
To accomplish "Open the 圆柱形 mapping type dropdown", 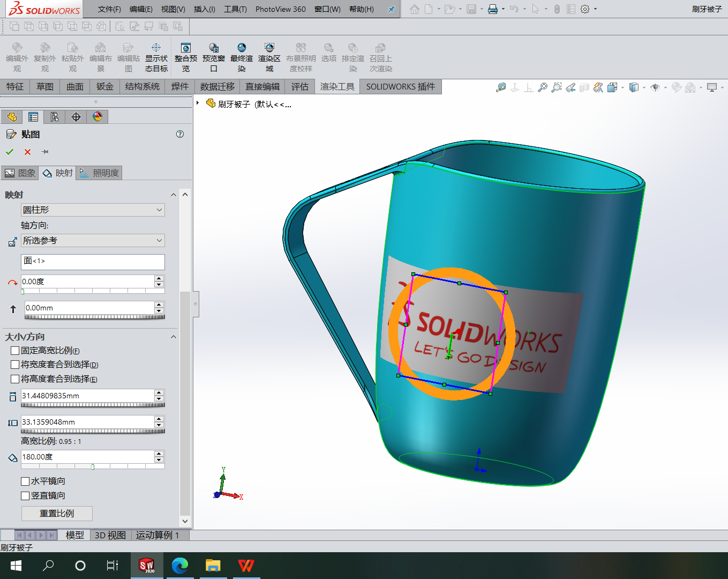I will tap(93, 210).
